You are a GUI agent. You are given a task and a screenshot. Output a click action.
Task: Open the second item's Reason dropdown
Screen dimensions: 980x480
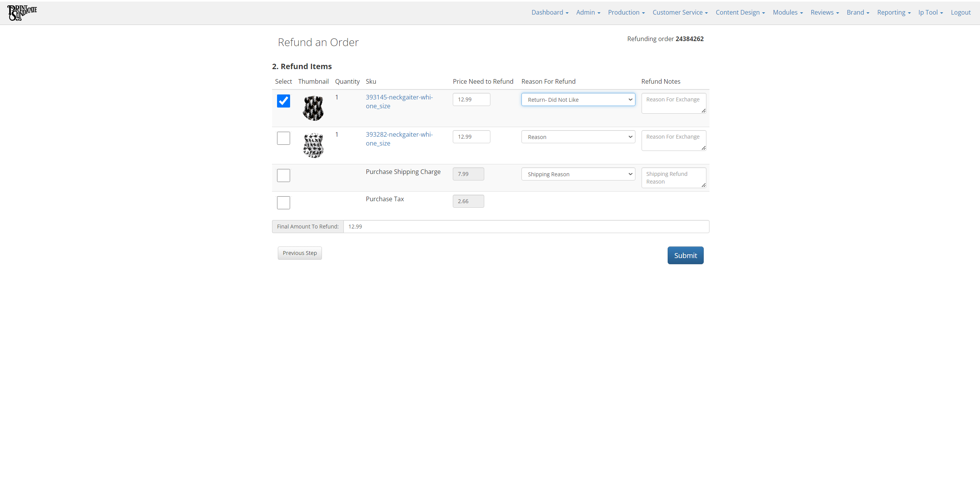578,137
